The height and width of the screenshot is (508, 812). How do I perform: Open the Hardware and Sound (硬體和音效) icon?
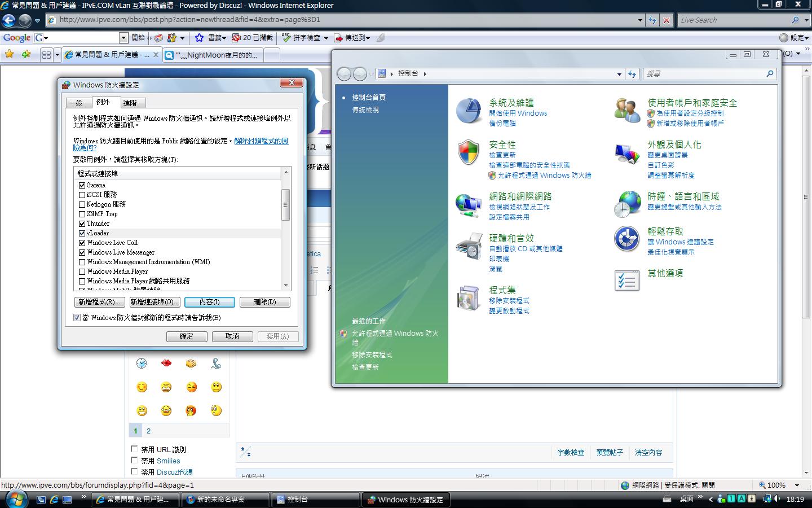click(x=469, y=246)
